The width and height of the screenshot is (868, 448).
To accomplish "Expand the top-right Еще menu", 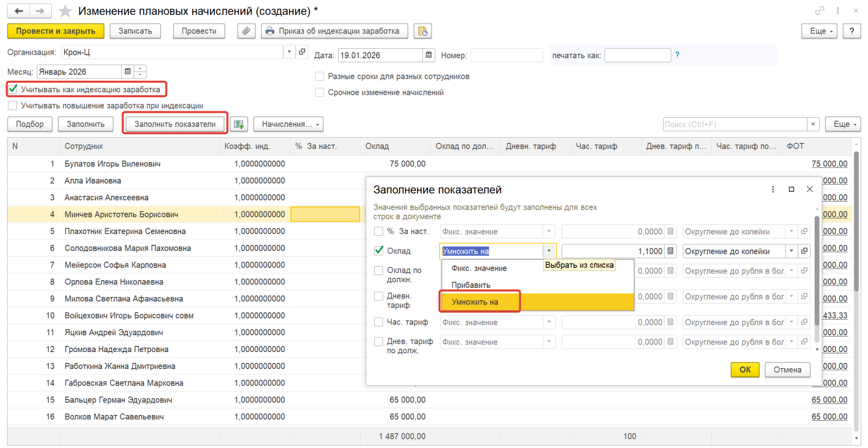I will tap(819, 31).
